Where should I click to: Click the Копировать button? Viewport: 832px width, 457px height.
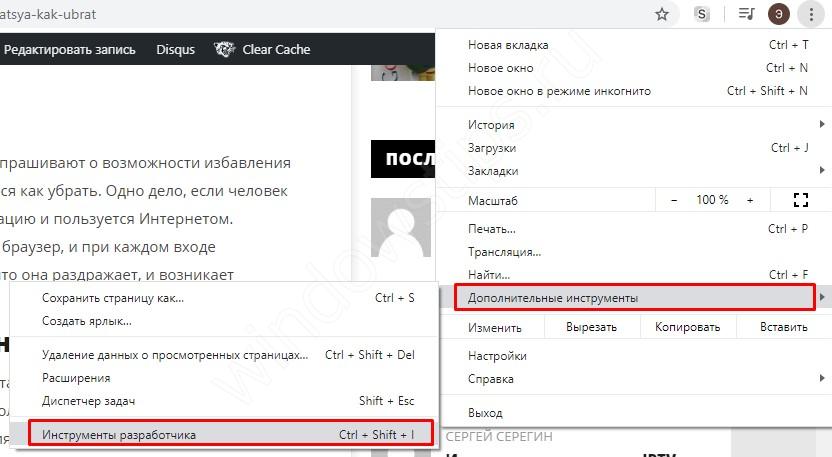point(687,327)
